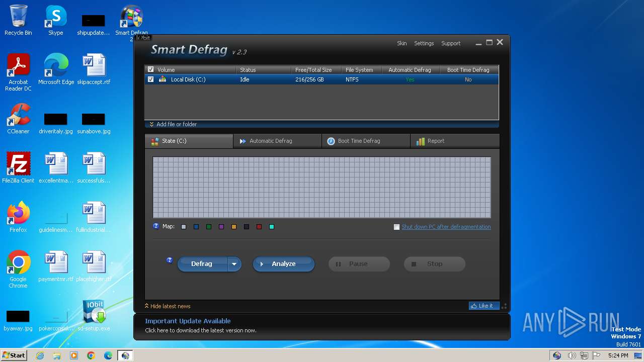The height and width of the screenshot is (362, 644).
Task: Click the orange map legend swatch
Action: 234,227
